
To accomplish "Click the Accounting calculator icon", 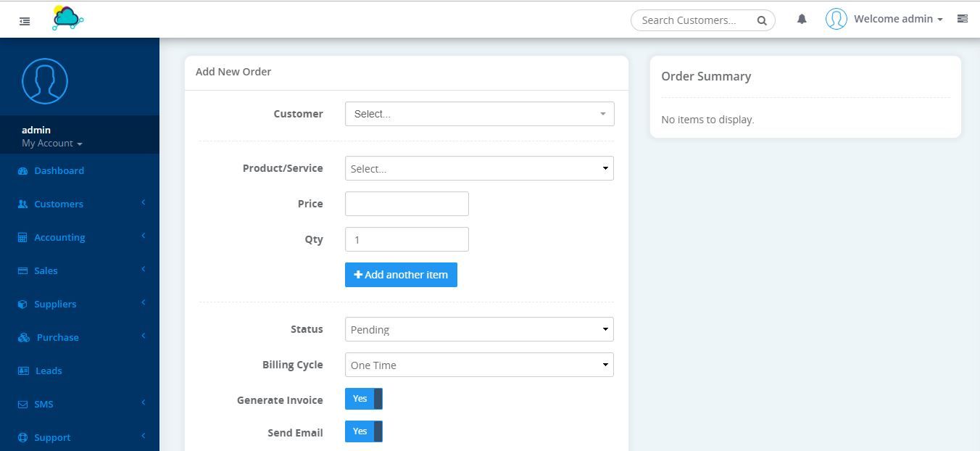I will 22,238.
